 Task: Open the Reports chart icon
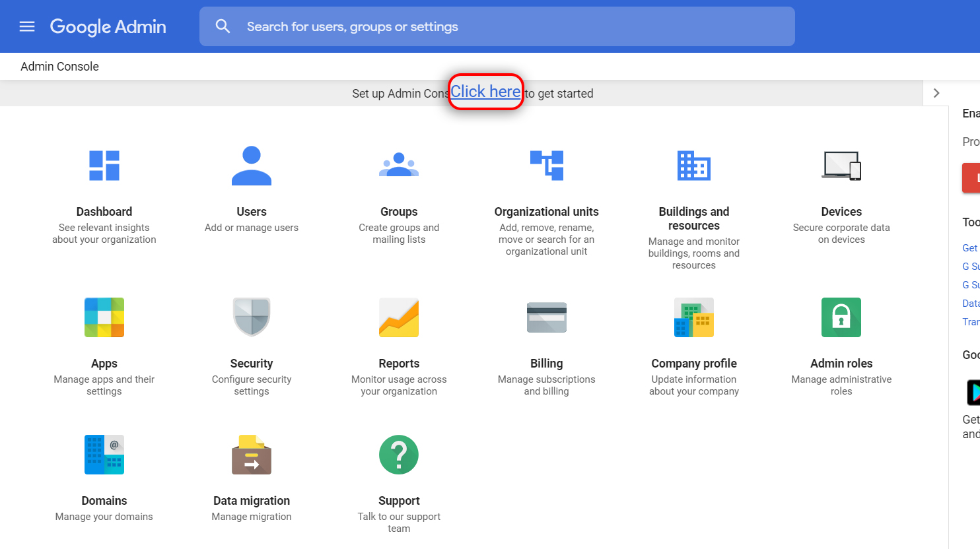(399, 317)
